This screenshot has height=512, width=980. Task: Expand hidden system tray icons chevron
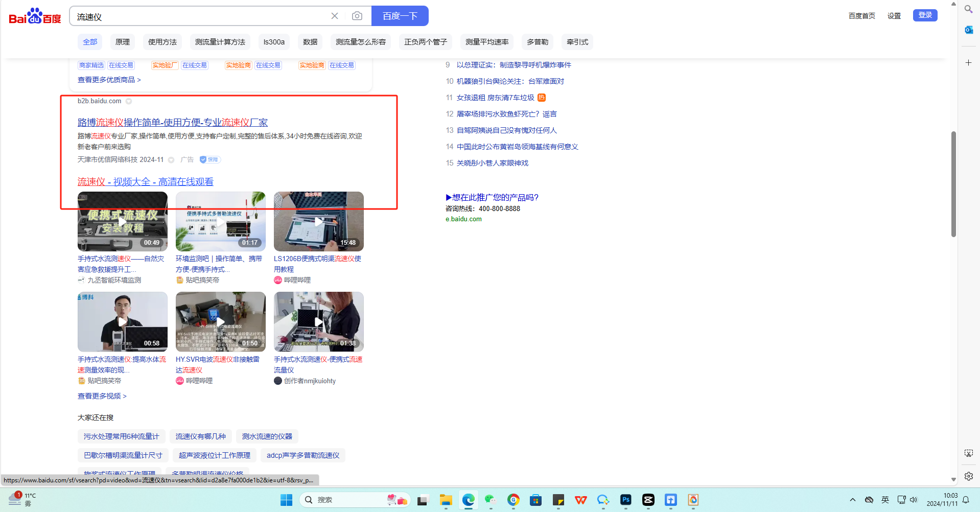[x=852, y=500]
